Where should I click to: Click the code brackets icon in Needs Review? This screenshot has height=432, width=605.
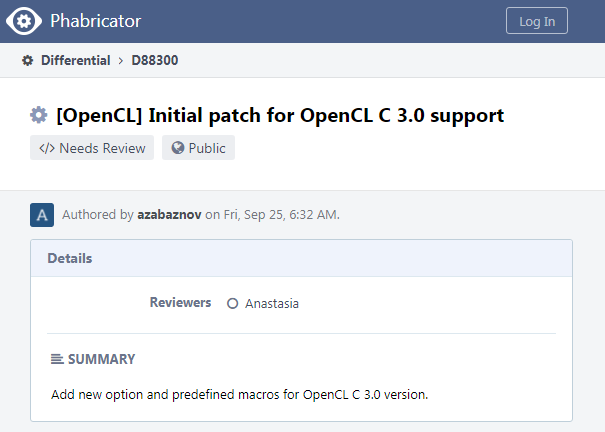pos(46,148)
